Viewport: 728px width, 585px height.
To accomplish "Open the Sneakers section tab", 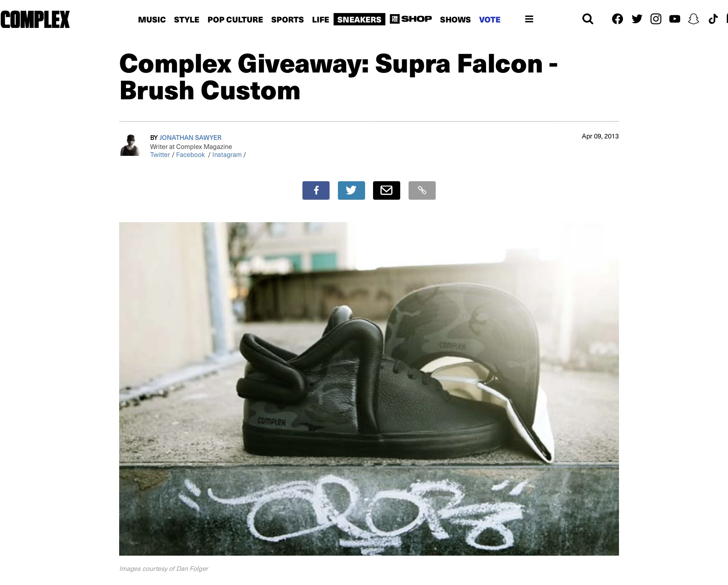I will [x=359, y=20].
